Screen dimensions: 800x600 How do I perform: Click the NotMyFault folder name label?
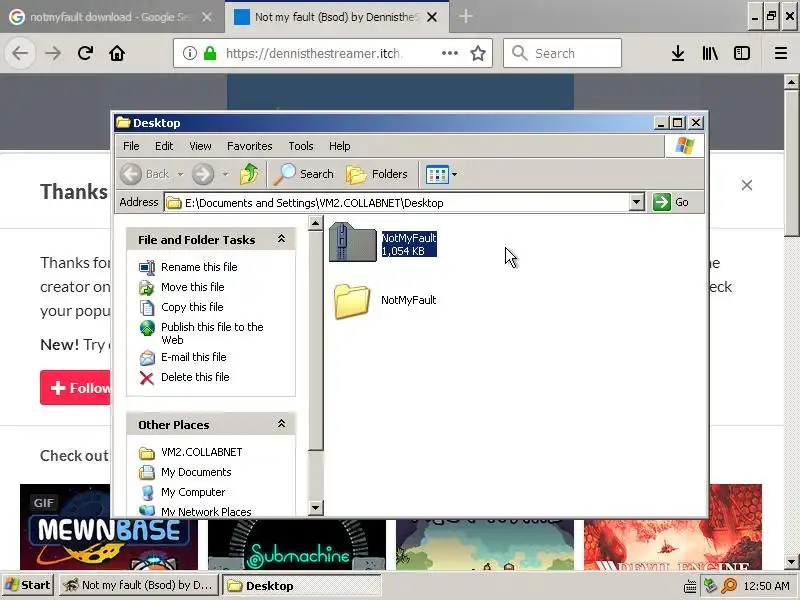click(x=408, y=300)
